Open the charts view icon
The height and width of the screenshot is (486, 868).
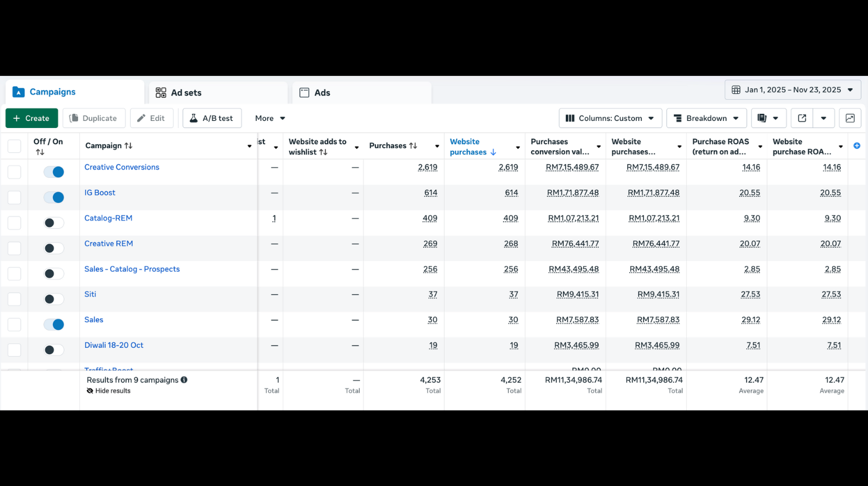tap(850, 118)
